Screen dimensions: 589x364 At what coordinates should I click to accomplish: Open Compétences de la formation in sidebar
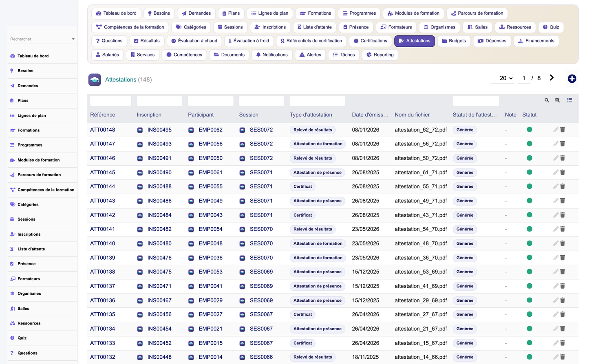(x=42, y=190)
